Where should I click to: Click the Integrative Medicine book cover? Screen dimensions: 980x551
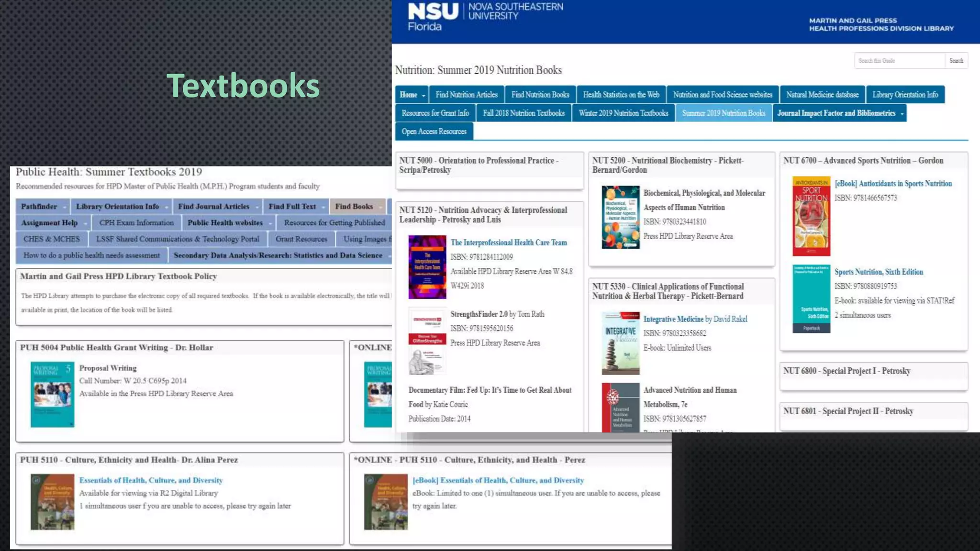(621, 343)
